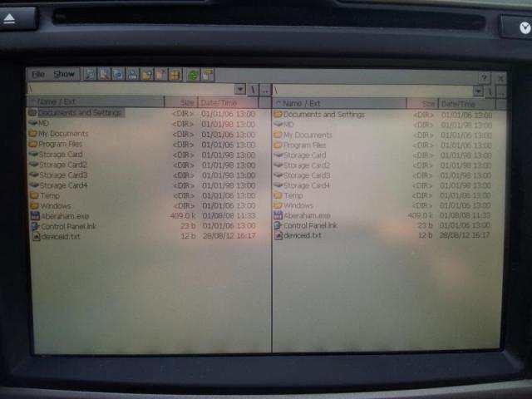Select the Temp folder in right pane
The image size is (532, 399).
[288, 195]
